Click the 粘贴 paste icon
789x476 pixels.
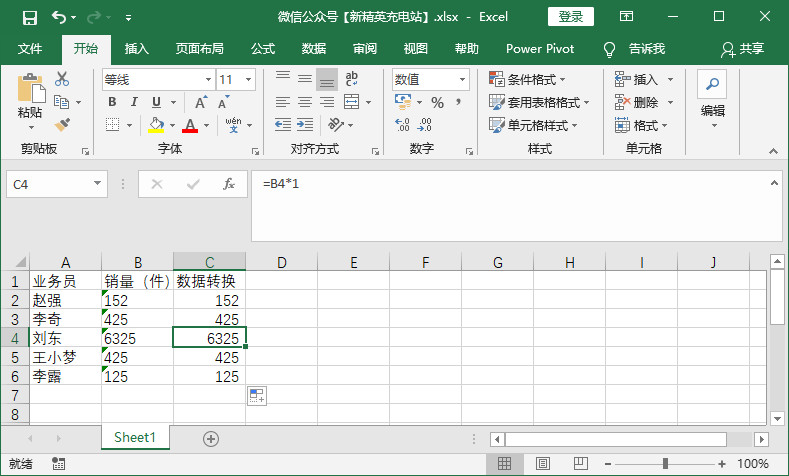(30, 89)
